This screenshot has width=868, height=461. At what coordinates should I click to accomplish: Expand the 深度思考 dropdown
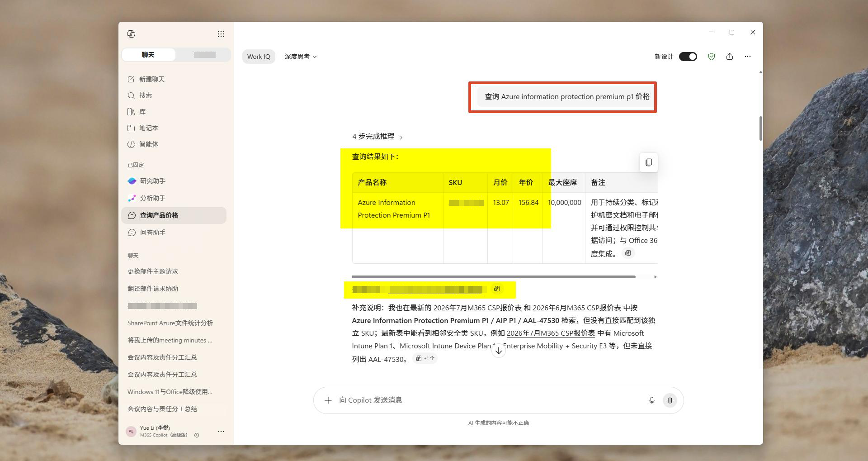tap(301, 57)
